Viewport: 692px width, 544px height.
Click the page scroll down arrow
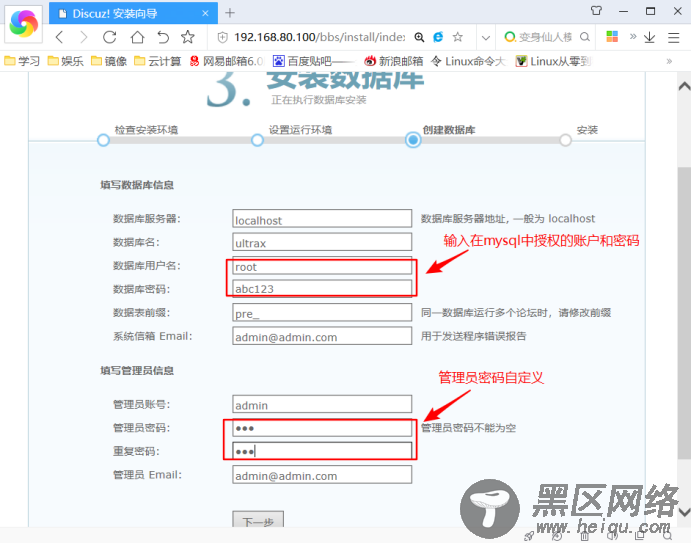[x=684, y=512]
